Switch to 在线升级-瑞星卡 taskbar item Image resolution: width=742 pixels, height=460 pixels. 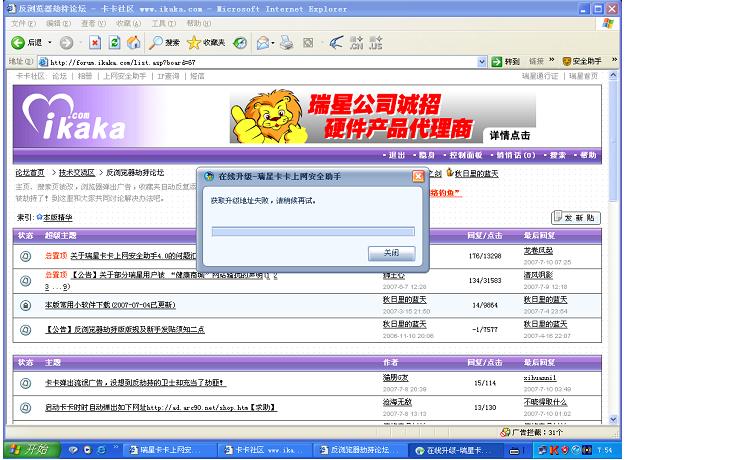tap(455, 450)
